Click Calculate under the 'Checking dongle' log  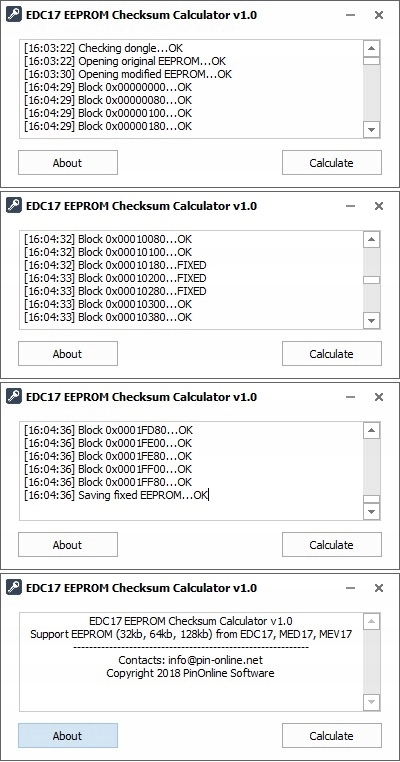click(x=331, y=163)
